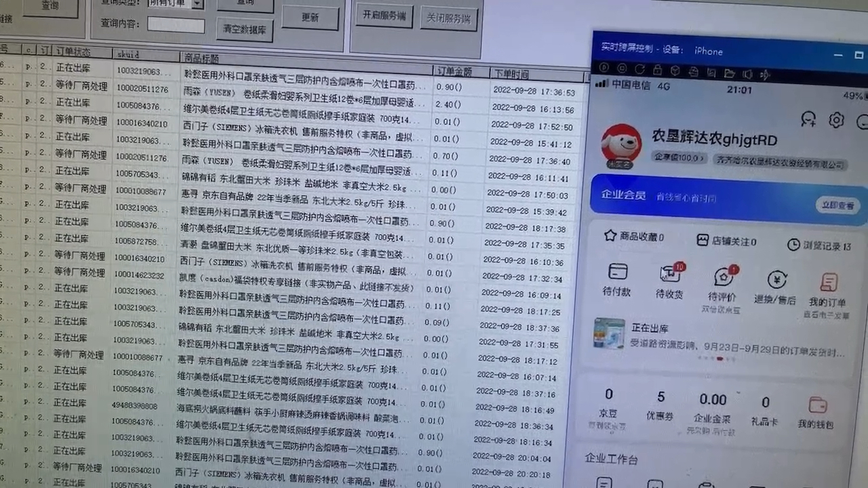Open the 正在出库 shipping card thumbnail
Viewport: 868px width, 488px height.
608,333
